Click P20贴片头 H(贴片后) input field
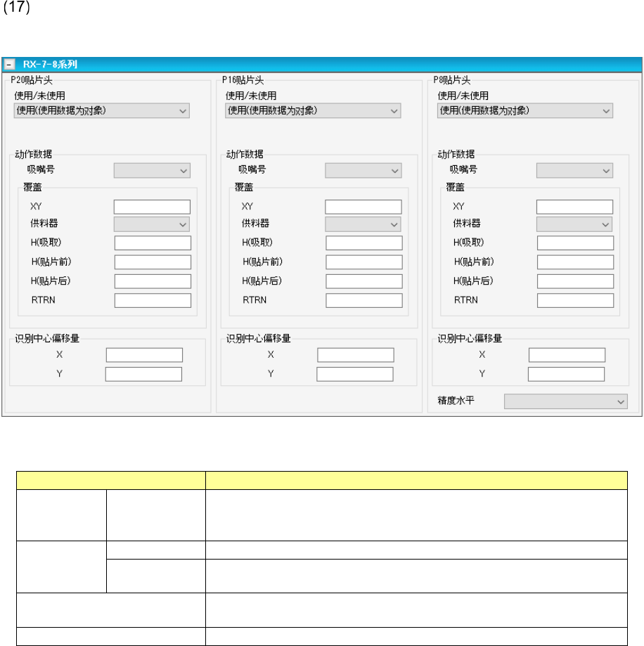Viewport: 644px width, 646px height. (153, 281)
